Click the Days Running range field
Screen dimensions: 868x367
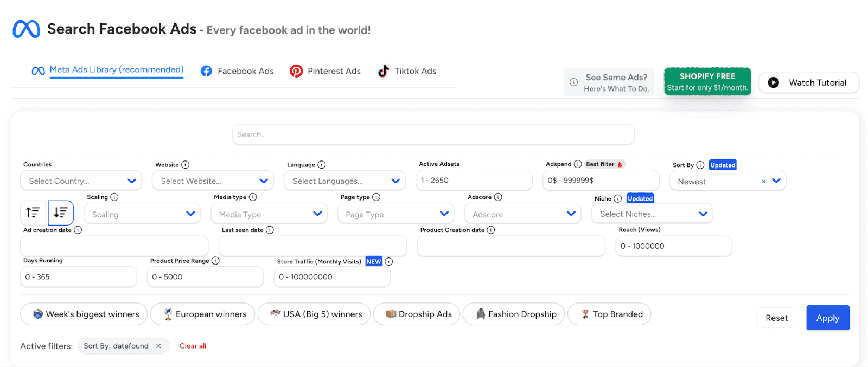pyautogui.click(x=79, y=276)
